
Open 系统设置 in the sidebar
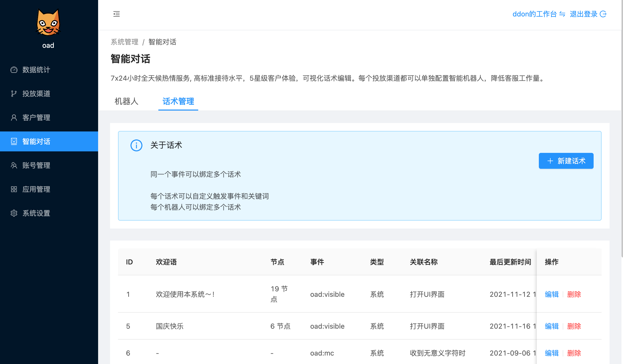tap(49, 213)
